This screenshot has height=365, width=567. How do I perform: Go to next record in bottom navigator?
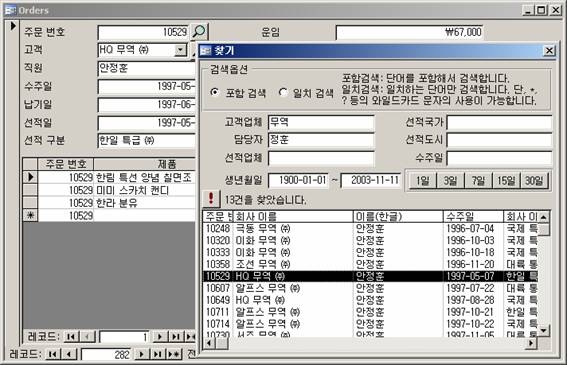tap(142, 354)
